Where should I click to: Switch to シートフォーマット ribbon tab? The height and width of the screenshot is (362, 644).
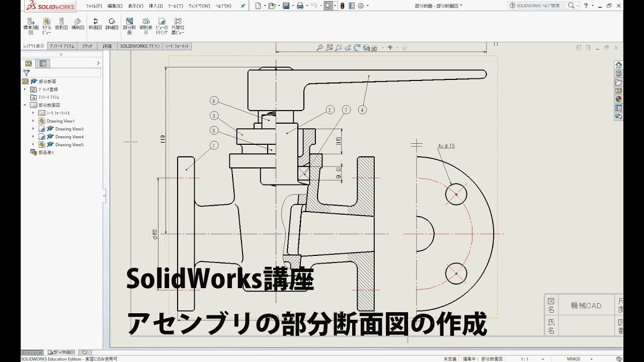[x=178, y=46]
